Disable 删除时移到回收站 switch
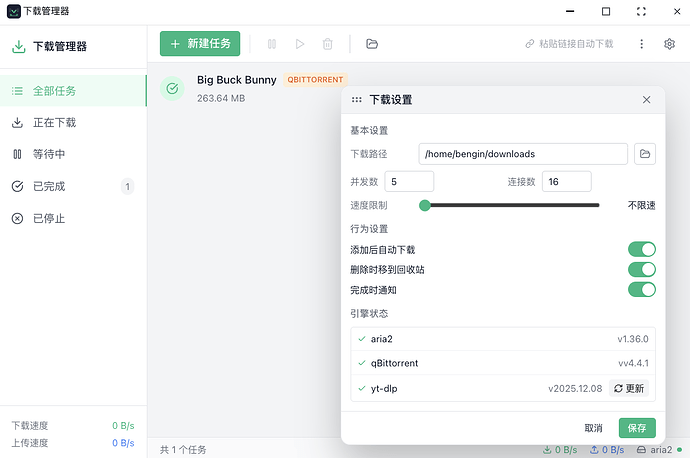 coord(641,269)
